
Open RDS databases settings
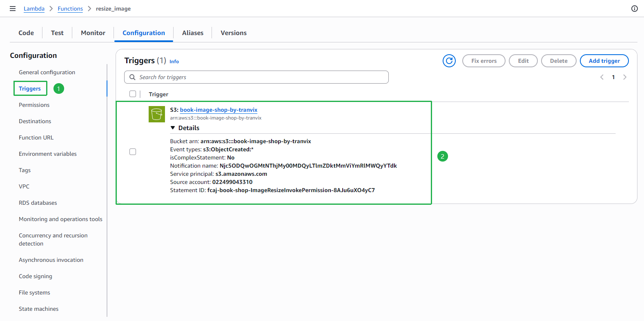pyautogui.click(x=38, y=203)
